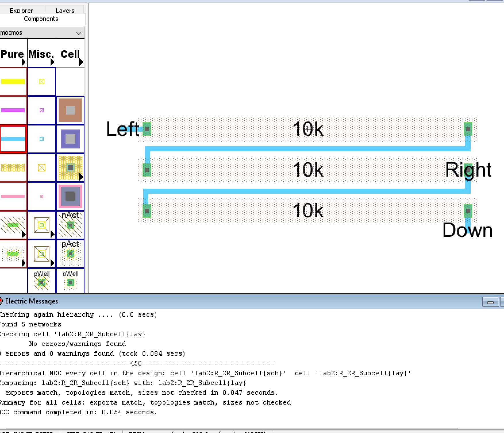Screen dimensions: 504x433
Task: Pick the small pink polysilicon pin node
Action: click(42, 196)
